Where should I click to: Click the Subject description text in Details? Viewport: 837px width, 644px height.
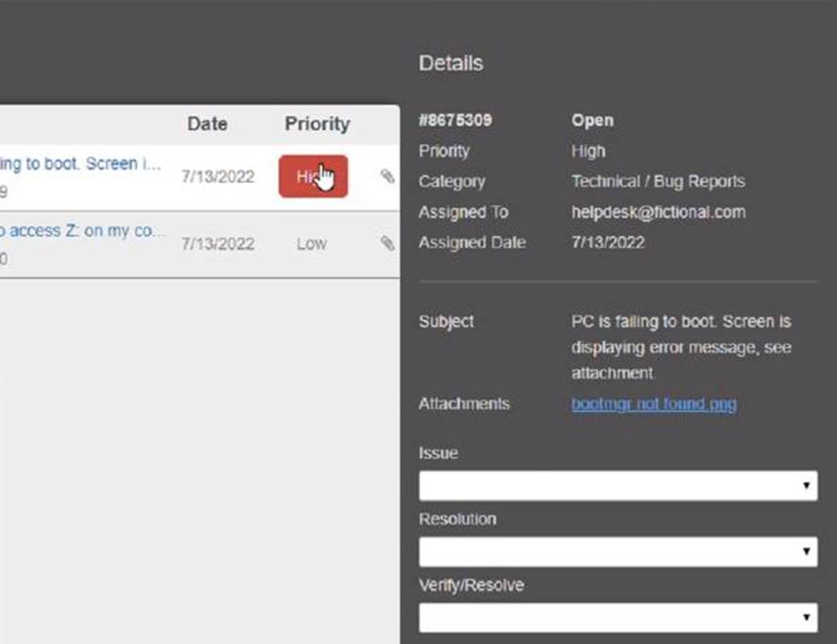tap(681, 347)
